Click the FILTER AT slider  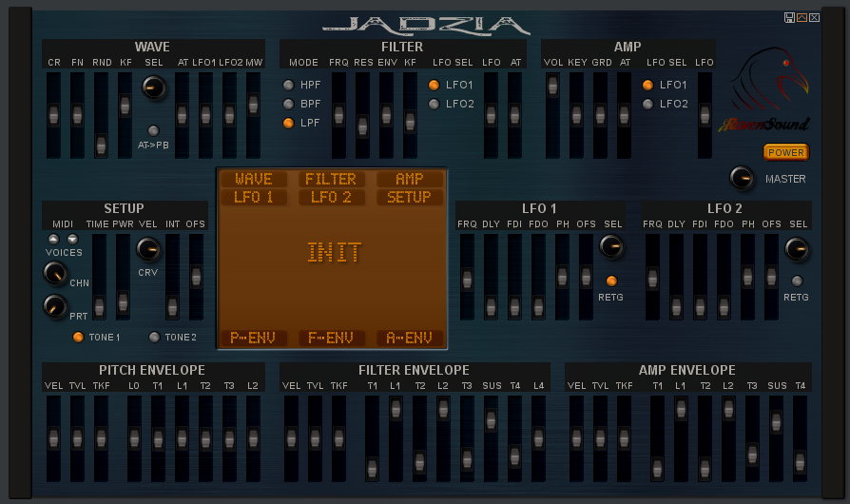pos(514,115)
